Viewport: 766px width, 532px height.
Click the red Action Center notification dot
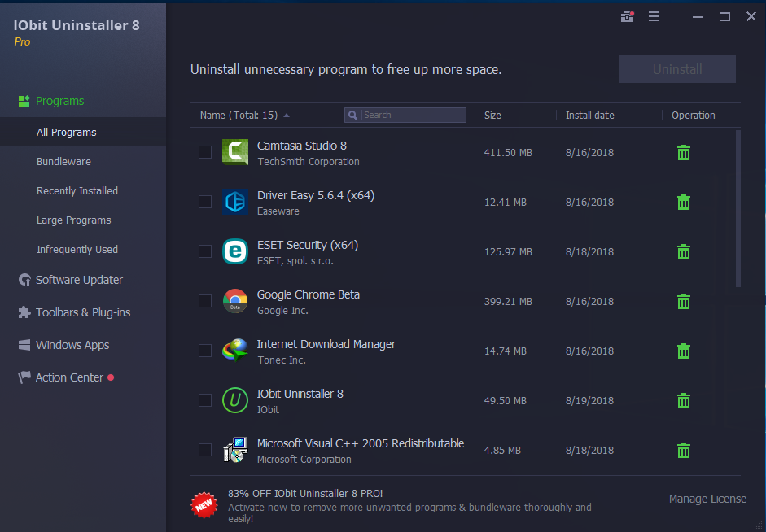pos(111,377)
